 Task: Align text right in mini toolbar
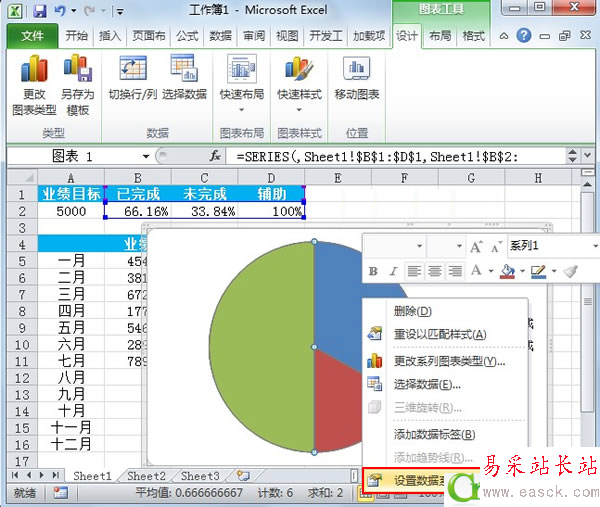pyautogui.click(x=455, y=271)
